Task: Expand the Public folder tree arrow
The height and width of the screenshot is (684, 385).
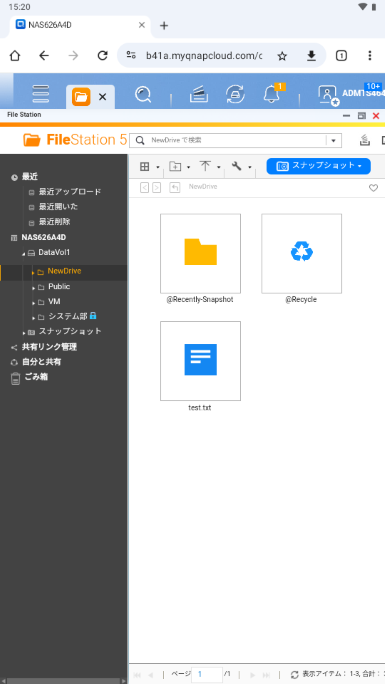Action: (x=33, y=287)
